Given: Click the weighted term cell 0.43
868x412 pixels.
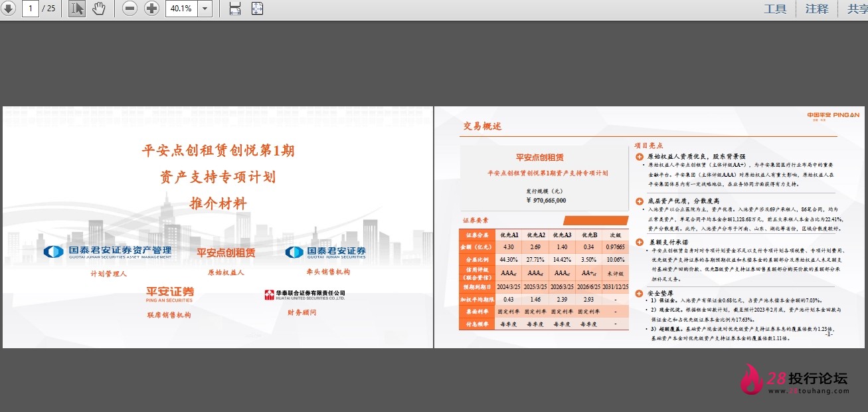Looking at the screenshot, I should click(x=509, y=299).
